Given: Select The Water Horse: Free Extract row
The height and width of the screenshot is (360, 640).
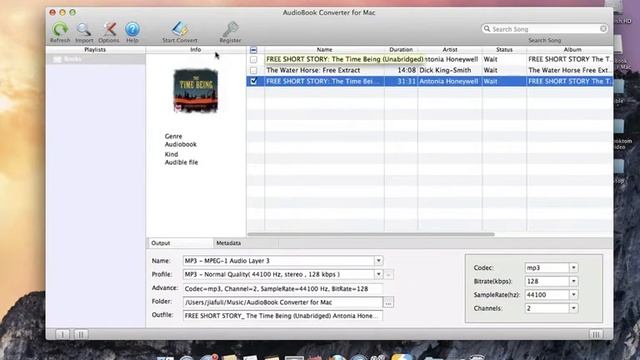Looking at the screenshot, I should point(429,70).
